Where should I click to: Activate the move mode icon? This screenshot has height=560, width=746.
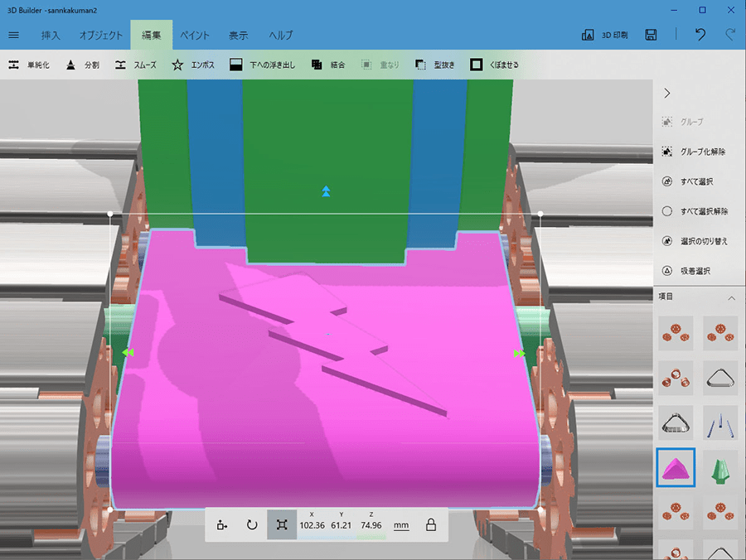tap(222, 525)
